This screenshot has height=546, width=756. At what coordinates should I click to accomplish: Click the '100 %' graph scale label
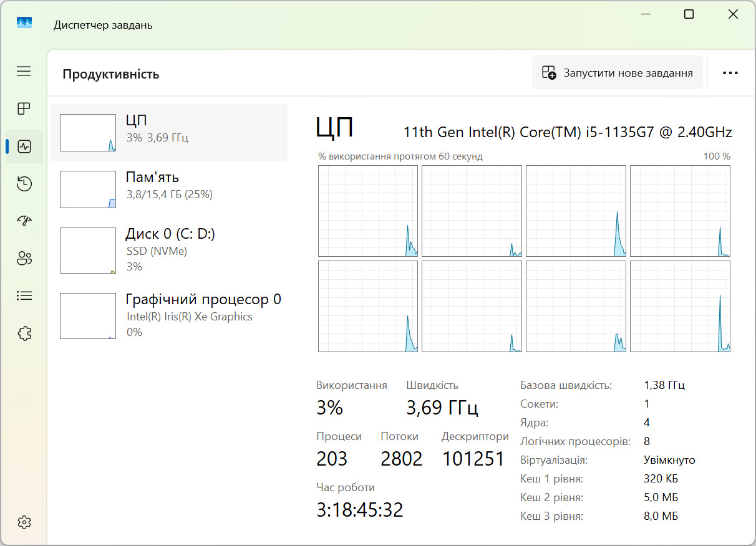pos(717,156)
